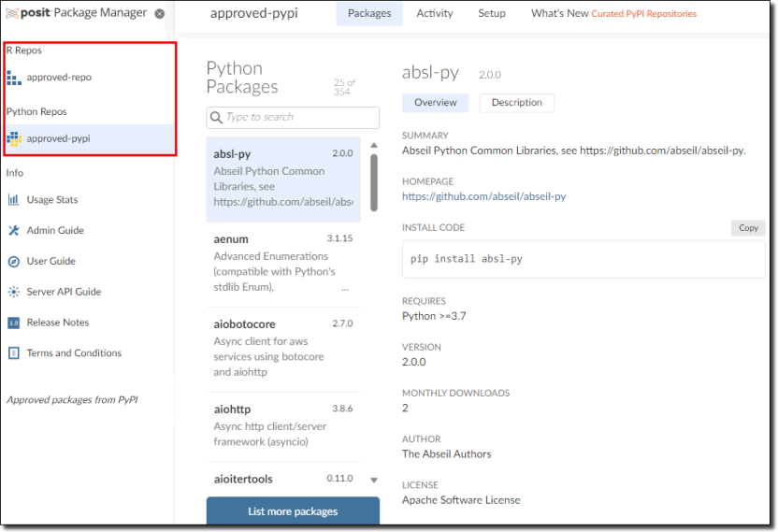Select the absl-py package entry
778x532 pixels.
coord(282,180)
